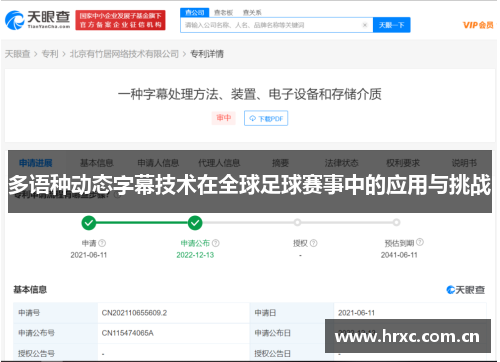The width and height of the screenshot is (500, 362).
Task: Open 北京有竹居网络技术有限公司 breadcrumb
Action: [x=124, y=54]
